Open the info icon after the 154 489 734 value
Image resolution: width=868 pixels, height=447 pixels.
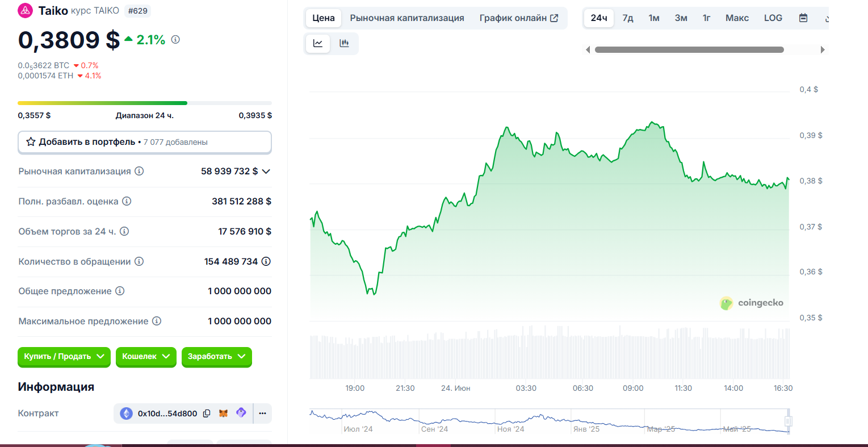click(x=266, y=261)
